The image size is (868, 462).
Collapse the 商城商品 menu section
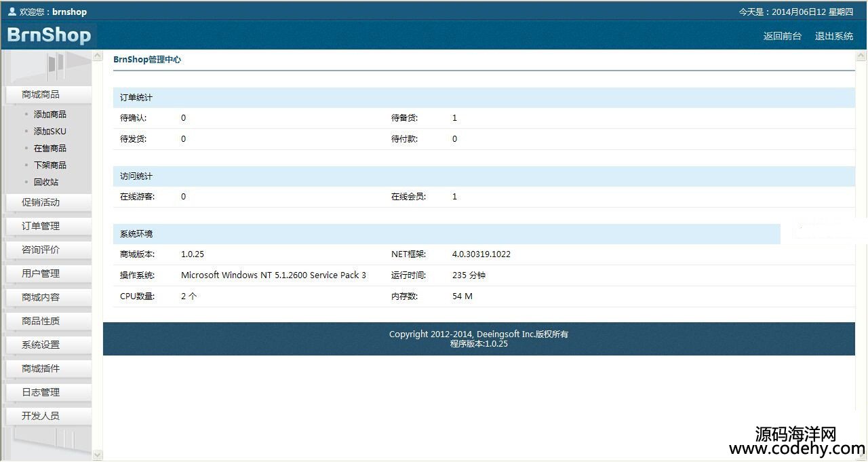coord(41,94)
